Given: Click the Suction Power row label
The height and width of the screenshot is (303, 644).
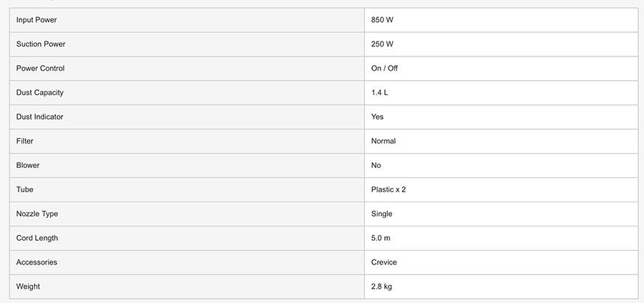Looking at the screenshot, I should pos(41,44).
